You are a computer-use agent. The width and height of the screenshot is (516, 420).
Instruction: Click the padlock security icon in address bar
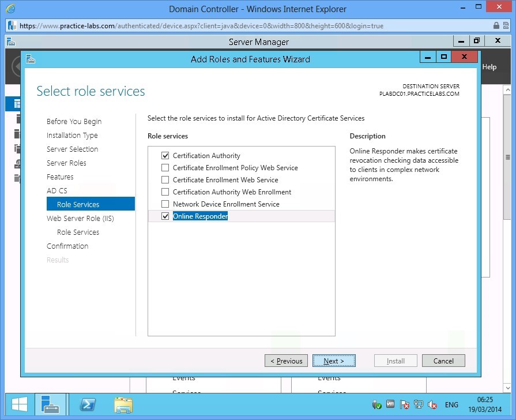coord(496,25)
